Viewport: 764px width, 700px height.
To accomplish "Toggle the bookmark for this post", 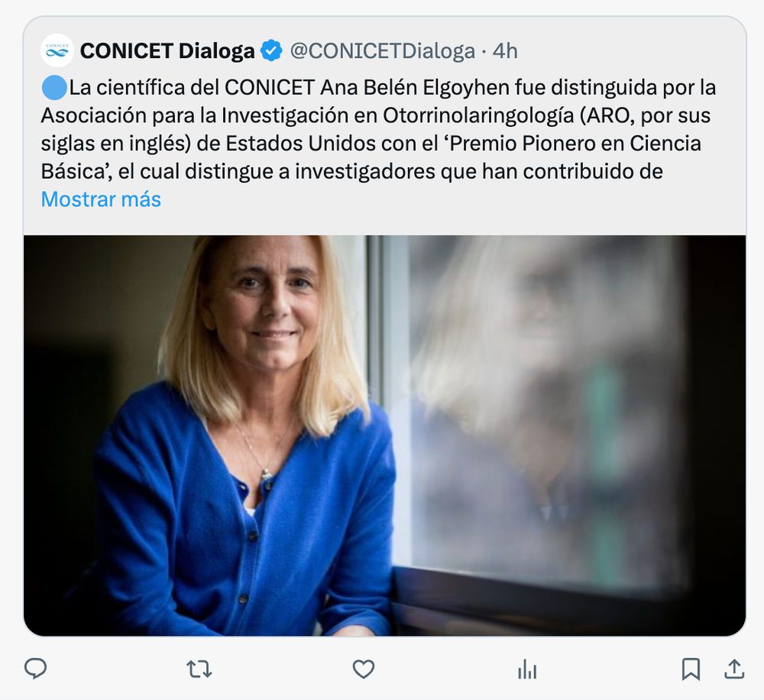I will [x=691, y=669].
